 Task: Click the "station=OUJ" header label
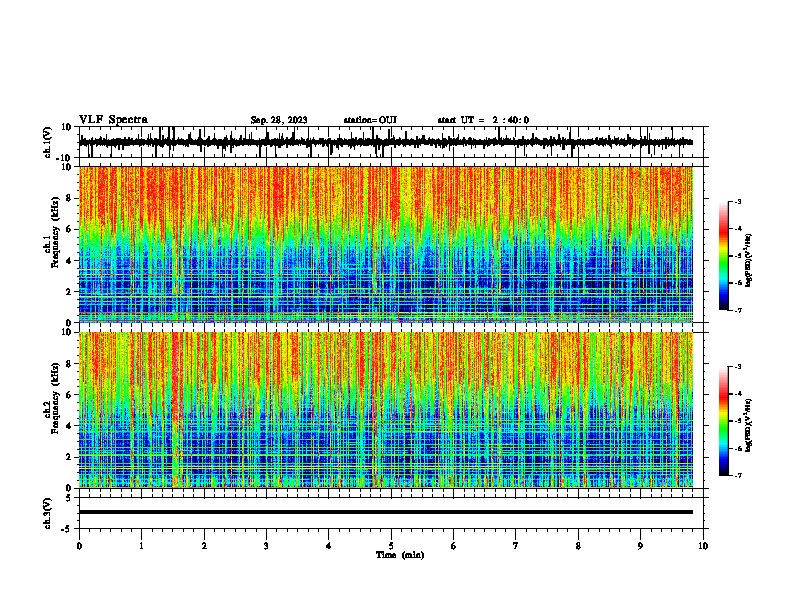[x=370, y=120]
